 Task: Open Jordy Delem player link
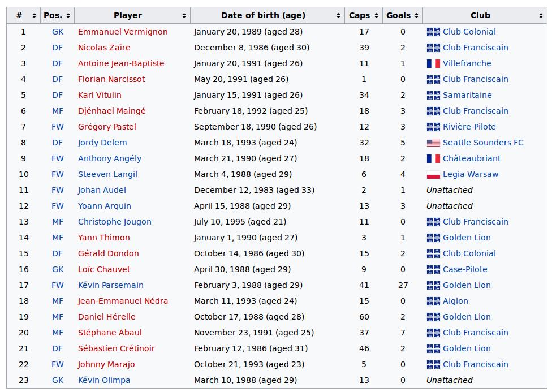(x=102, y=143)
